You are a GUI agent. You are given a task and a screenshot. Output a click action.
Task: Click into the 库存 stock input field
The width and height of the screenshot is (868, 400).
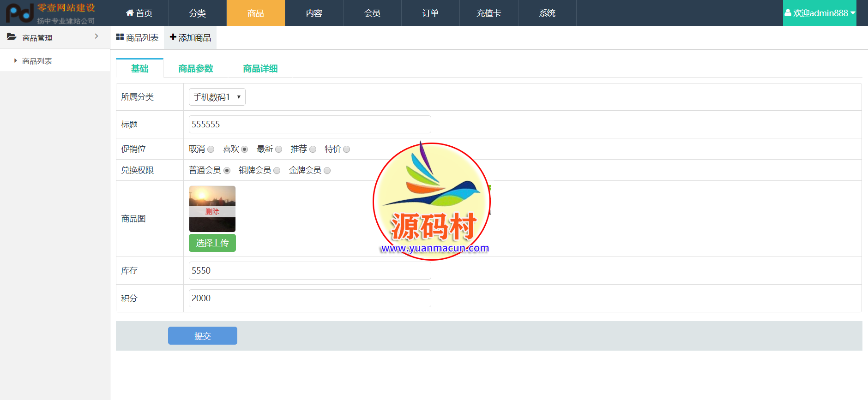[310, 271]
